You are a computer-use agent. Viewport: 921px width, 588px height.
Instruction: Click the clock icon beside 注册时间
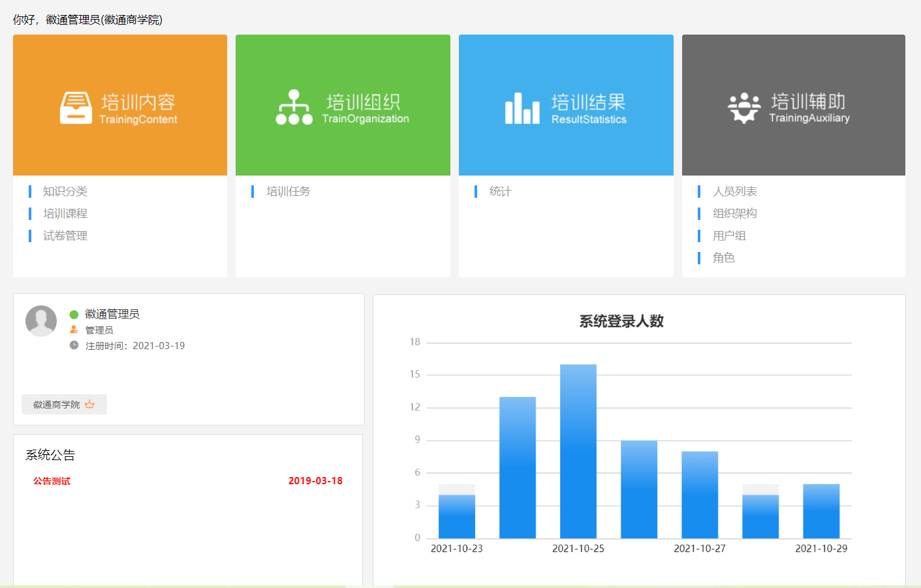click(74, 345)
